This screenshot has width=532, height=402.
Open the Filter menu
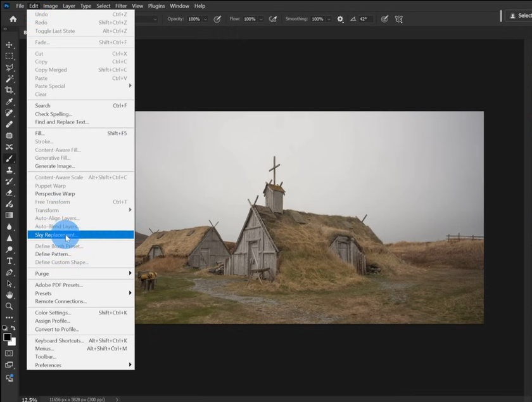click(x=121, y=6)
